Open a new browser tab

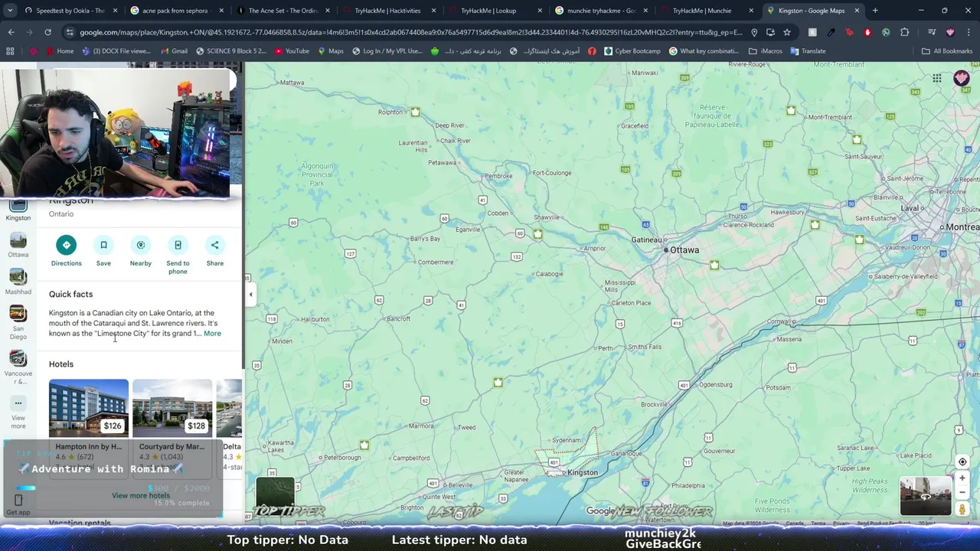(875, 11)
